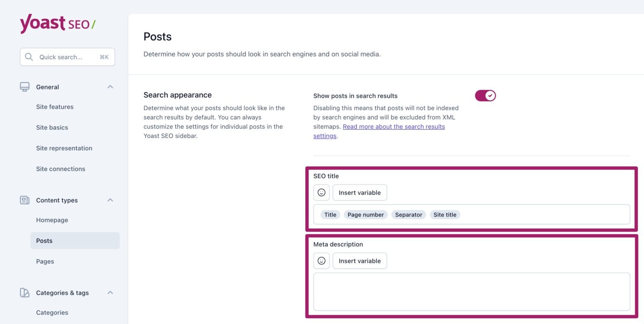
Task: Click the Content types sidebar icon
Action: [x=24, y=200]
